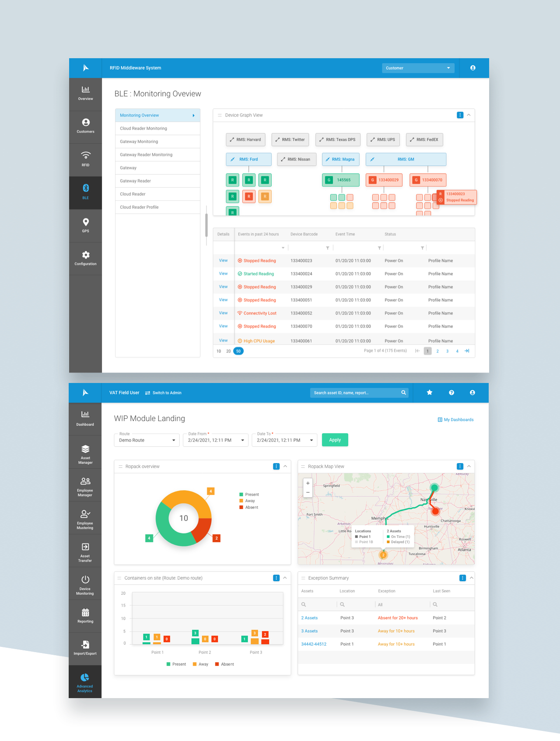Collapse the Device Graph View panel
Screen dimensions: 560x741
(x=469, y=115)
